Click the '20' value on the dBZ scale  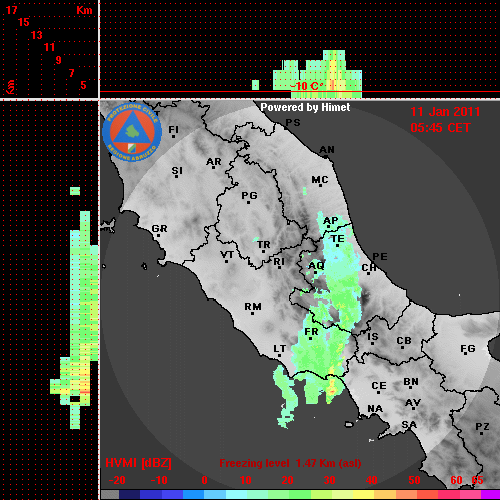287,480
